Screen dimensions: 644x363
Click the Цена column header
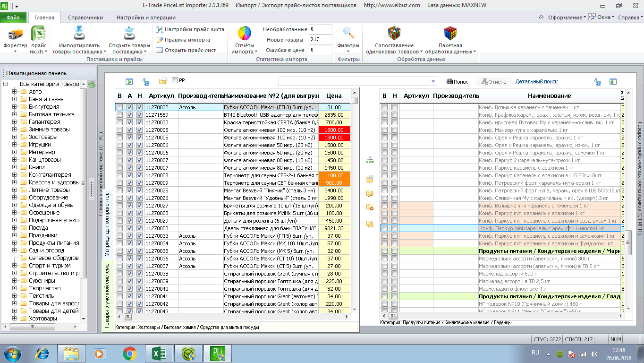[x=334, y=95]
